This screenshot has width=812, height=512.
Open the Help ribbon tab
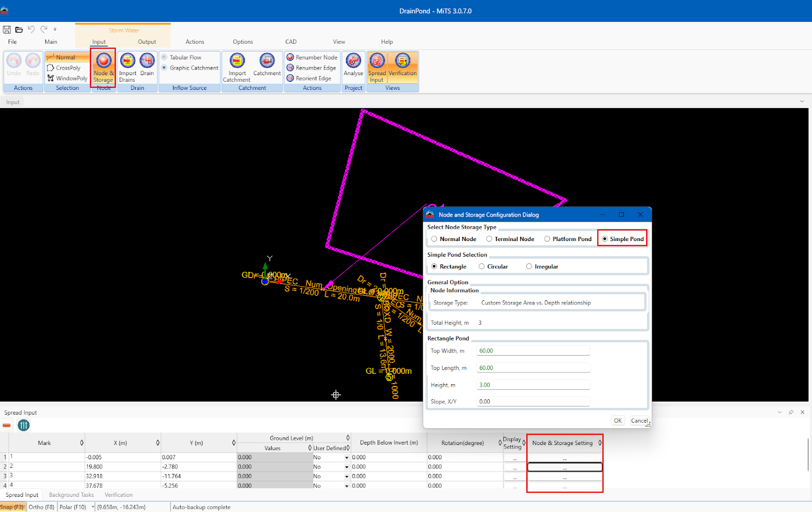(x=387, y=42)
